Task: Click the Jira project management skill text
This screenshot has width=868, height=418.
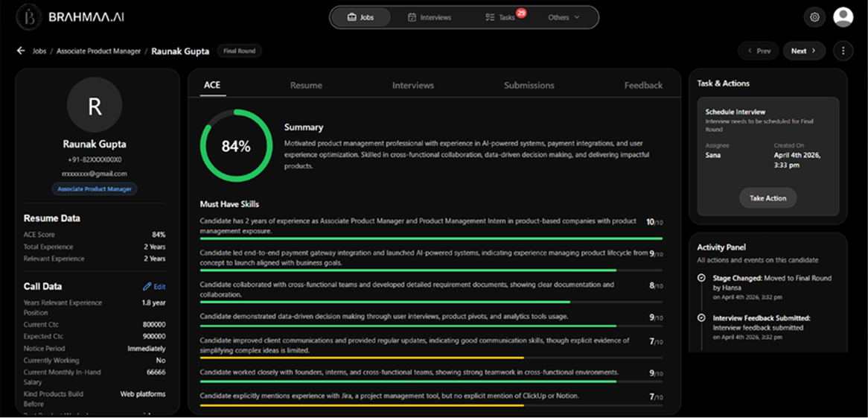Action: click(x=389, y=396)
